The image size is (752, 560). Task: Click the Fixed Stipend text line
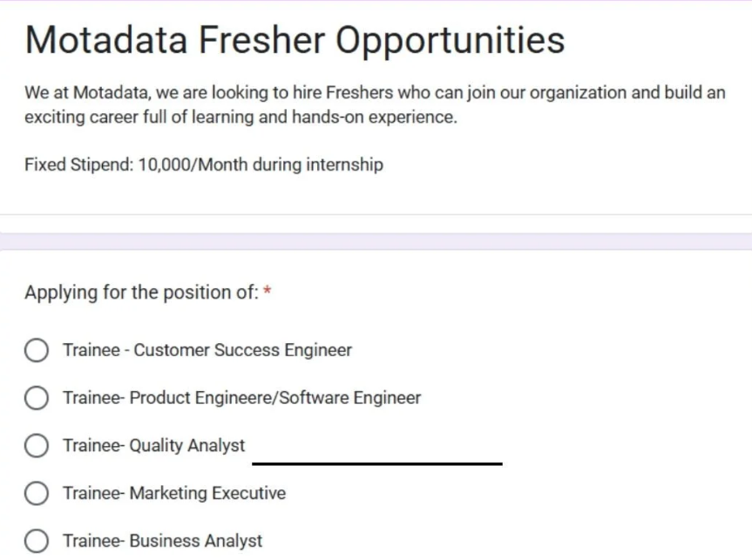[203, 165]
